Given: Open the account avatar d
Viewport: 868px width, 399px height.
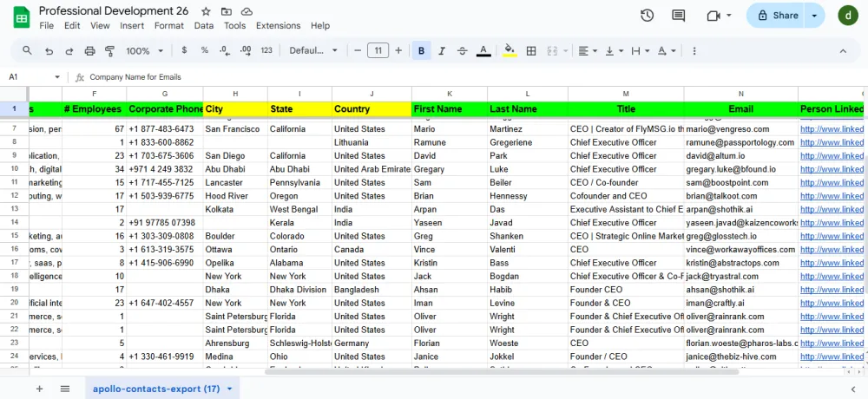Looking at the screenshot, I should tap(848, 16).
